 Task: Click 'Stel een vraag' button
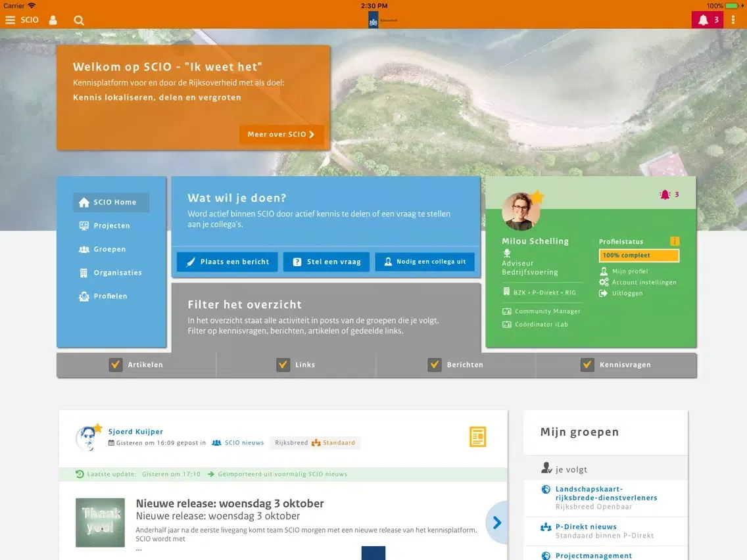pos(326,262)
